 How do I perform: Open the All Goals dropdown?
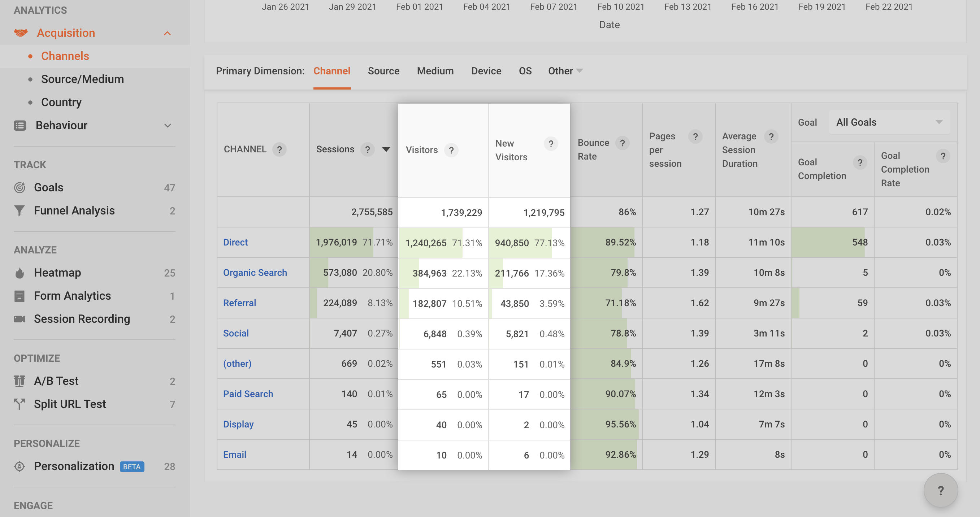tap(889, 122)
